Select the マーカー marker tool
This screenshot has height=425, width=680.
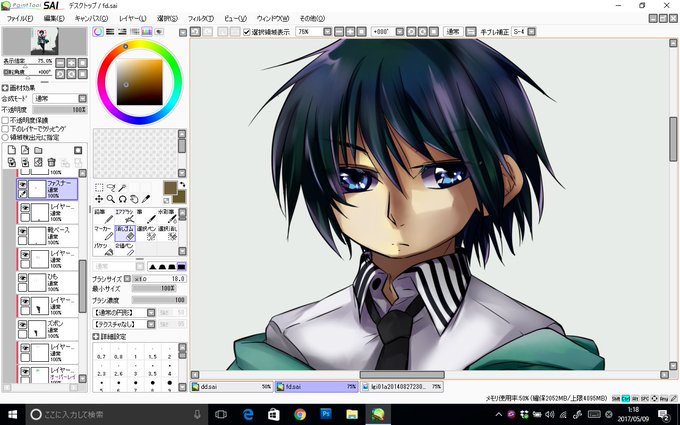103,233
